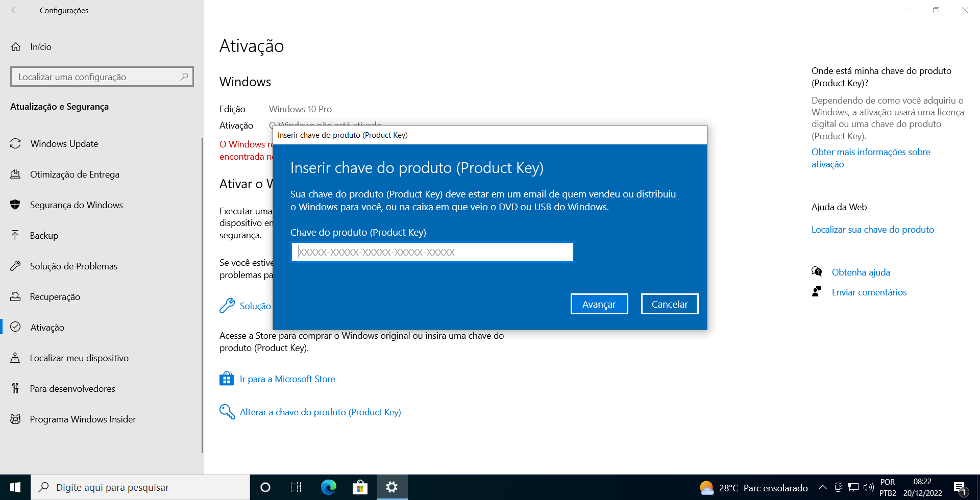Open the Microsoft Store from the taskbar
Image resolution: width=980 pixels, height=500 pixels.
tap(360, 487)
